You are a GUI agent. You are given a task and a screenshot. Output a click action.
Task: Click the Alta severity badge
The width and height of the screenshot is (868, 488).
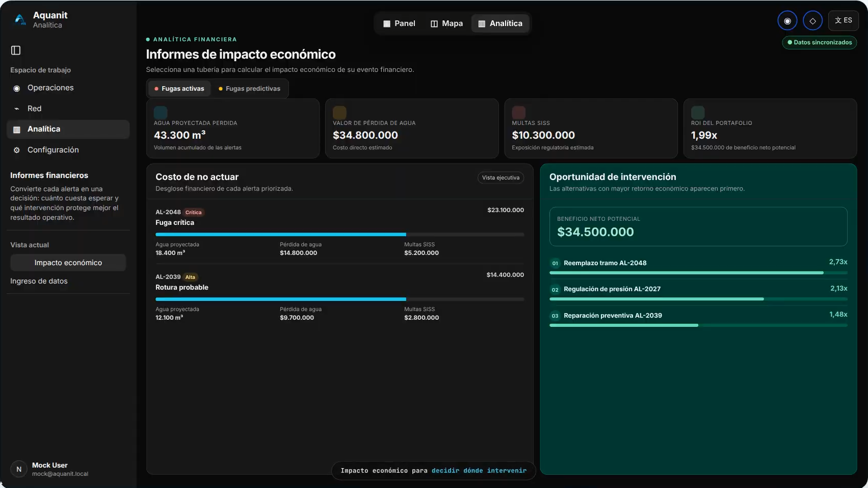pos(190,277)
